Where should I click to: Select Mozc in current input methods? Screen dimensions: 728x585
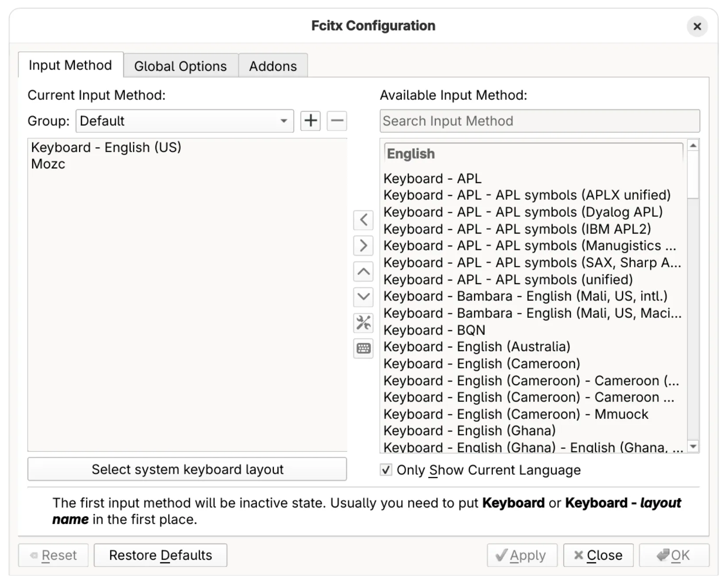click(48, 164)
